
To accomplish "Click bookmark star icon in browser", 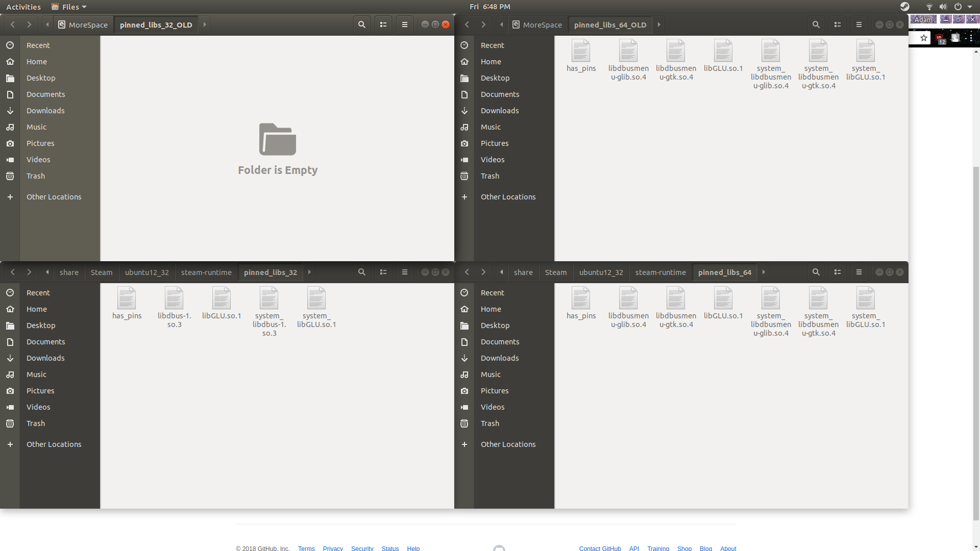I will (923, 38).
